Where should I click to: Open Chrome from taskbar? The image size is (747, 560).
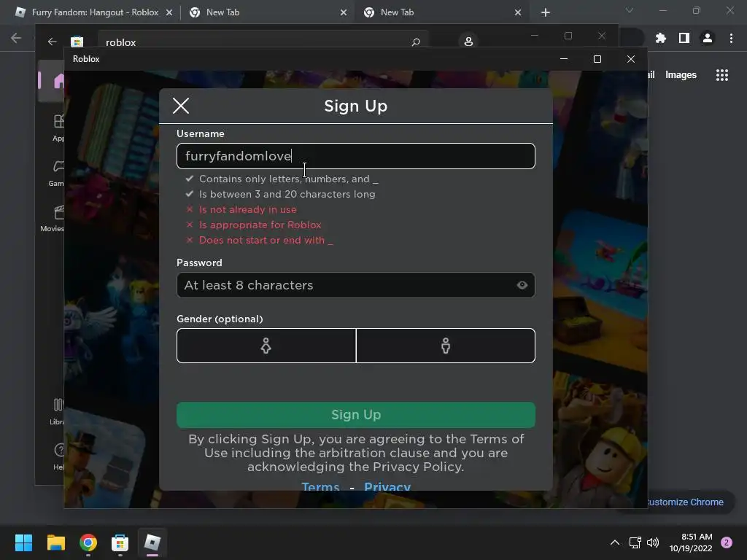tap(88, 542)
